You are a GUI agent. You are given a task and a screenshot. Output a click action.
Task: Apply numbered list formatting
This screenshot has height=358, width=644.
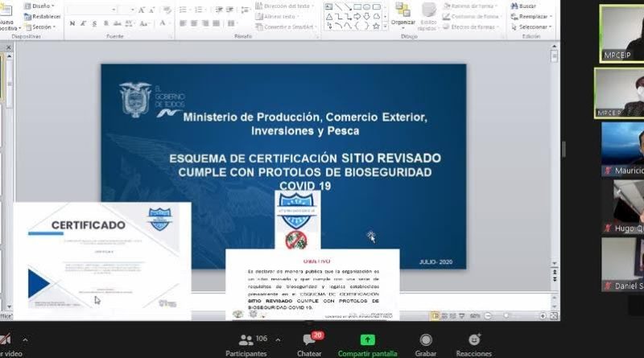click(199, 10)
